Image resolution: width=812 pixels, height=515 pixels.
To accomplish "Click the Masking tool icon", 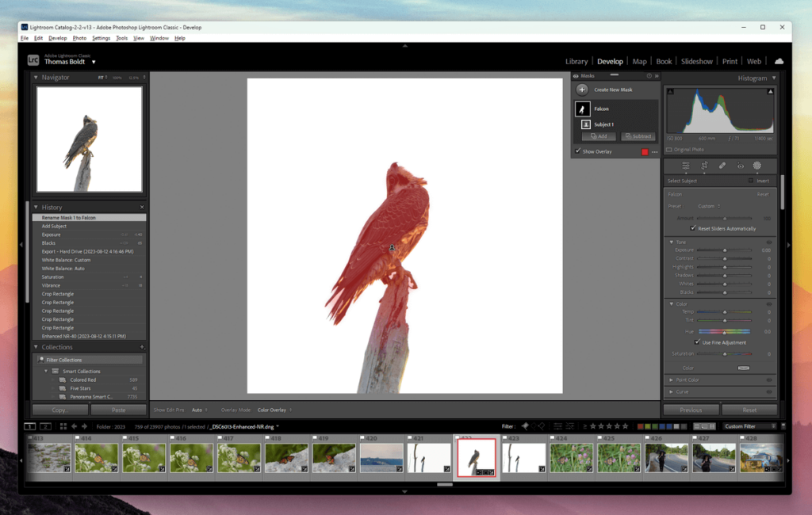I will [757, 166].
